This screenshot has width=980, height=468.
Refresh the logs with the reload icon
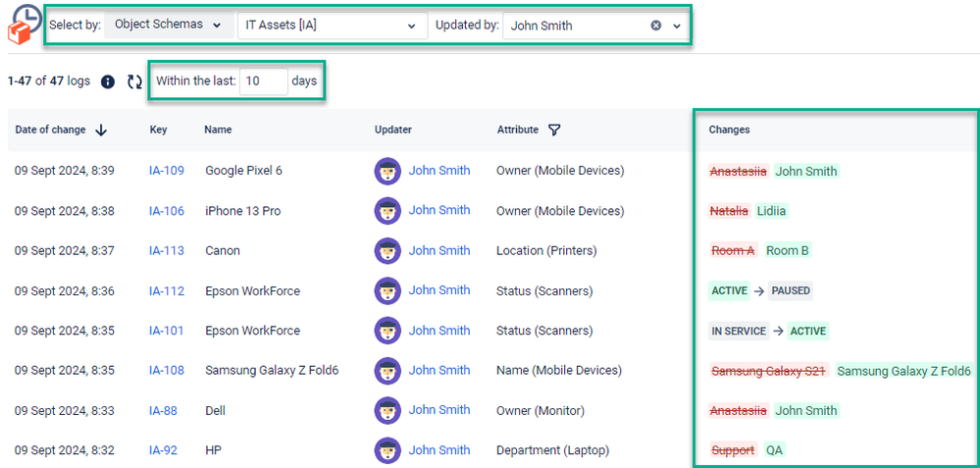(134, 81)
